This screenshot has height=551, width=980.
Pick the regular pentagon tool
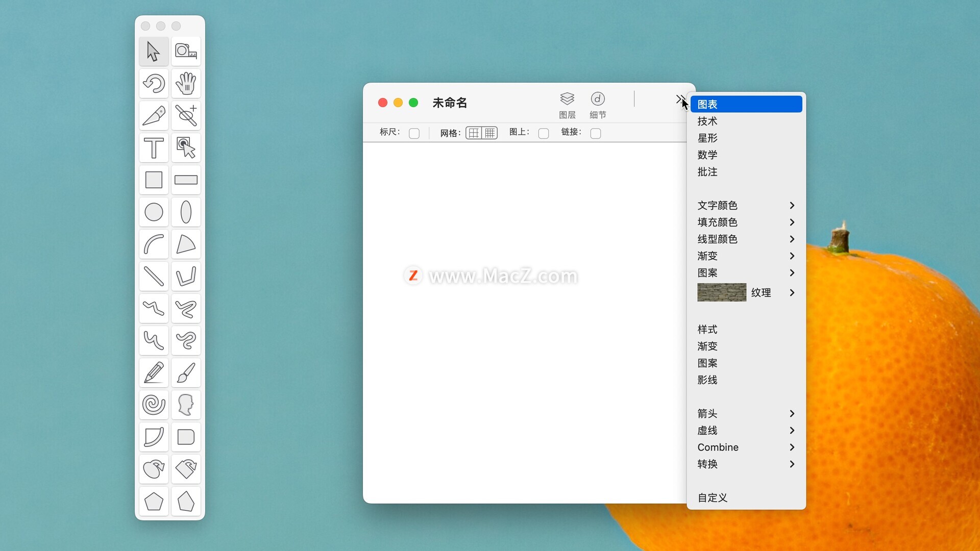[x=154, y=501]
